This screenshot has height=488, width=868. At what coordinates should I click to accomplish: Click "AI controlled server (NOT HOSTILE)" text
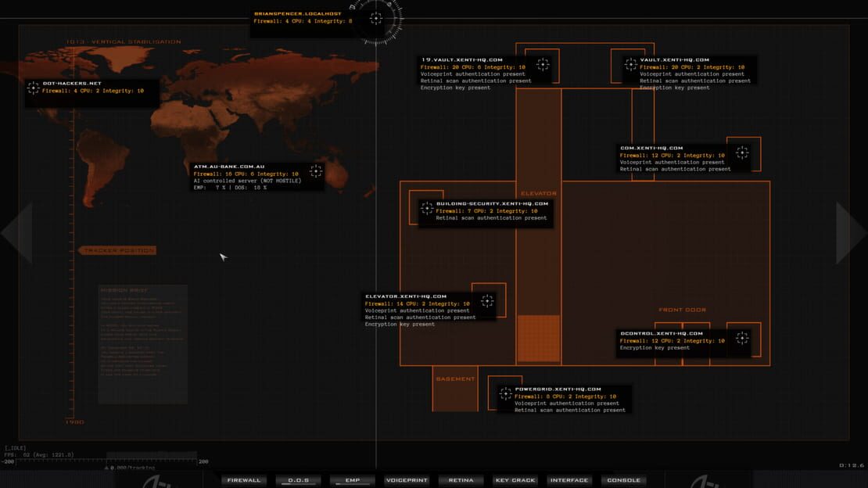[247, 181]
